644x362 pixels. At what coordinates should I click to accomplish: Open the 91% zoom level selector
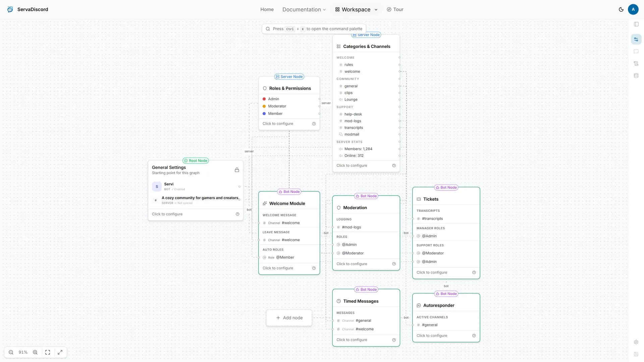pyautogui.click(x=23, y=352)
